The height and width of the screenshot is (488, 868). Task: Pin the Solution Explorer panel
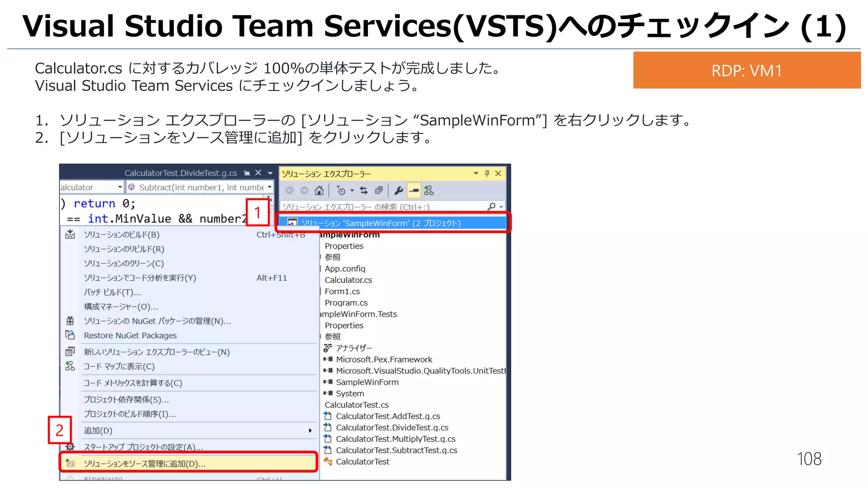point(487,173)
